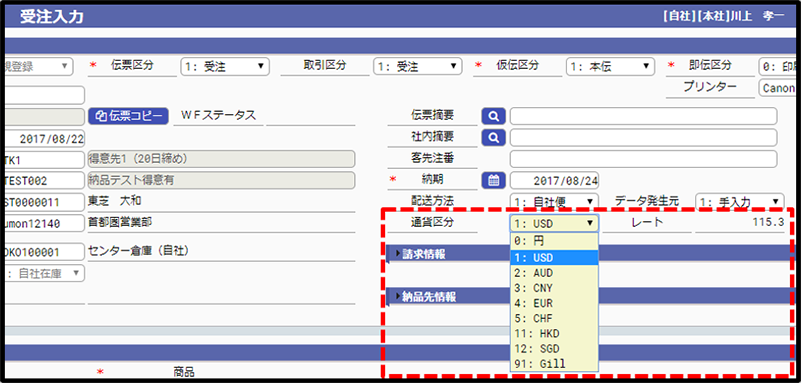The image size is (801, 383).
Task: Open the データ発生元 dropdown showing 1: 手入力
Action: [740, 202]
